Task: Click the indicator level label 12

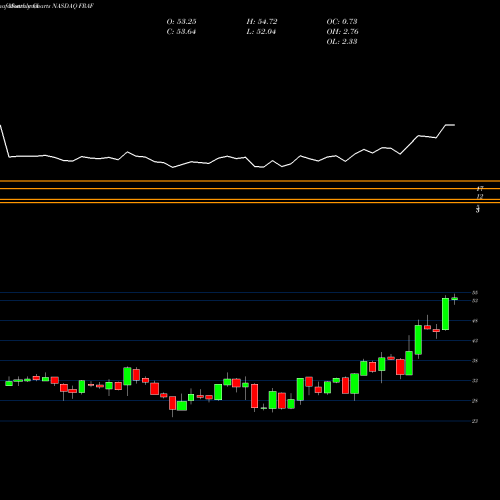Action: pyautogui.click(x=480, y=197)
